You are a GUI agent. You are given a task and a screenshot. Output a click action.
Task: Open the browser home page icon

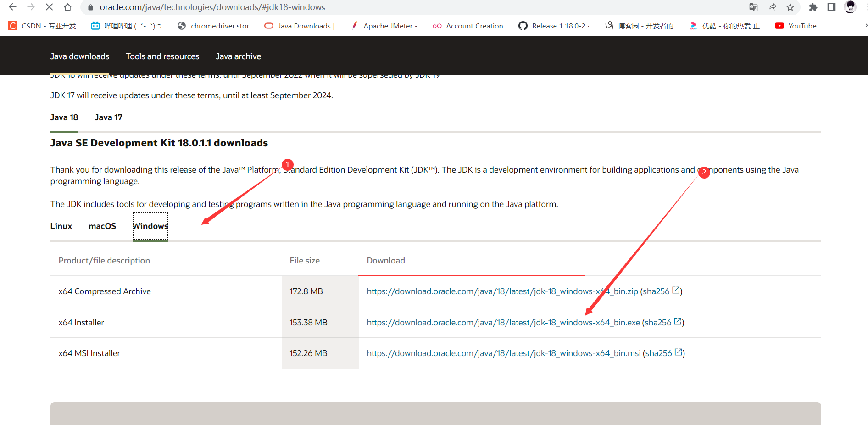click(67, 7)
